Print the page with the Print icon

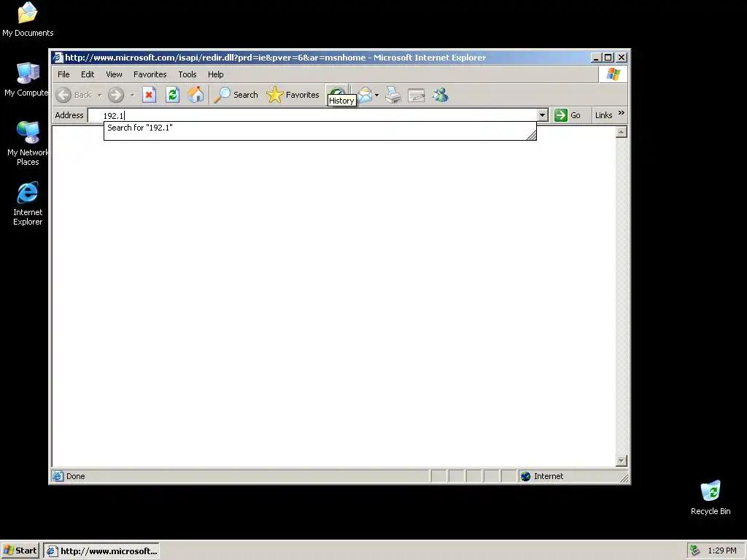coord(393,95)
